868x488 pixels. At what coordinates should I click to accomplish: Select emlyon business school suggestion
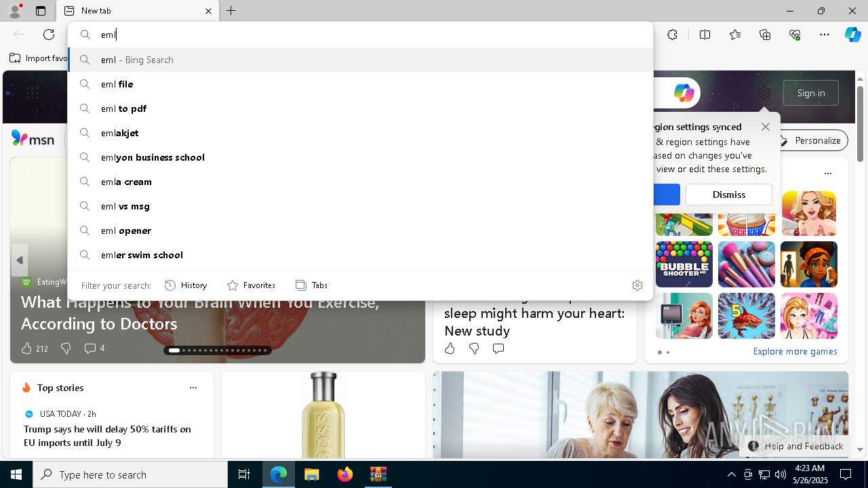click(x=360, y=157)
